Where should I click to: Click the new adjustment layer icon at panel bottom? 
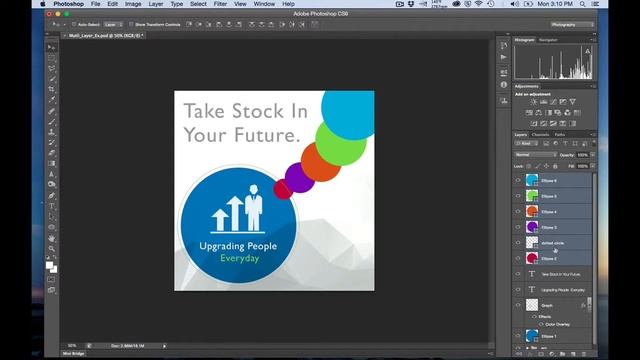pyautogui.click(x=552, y=354)
